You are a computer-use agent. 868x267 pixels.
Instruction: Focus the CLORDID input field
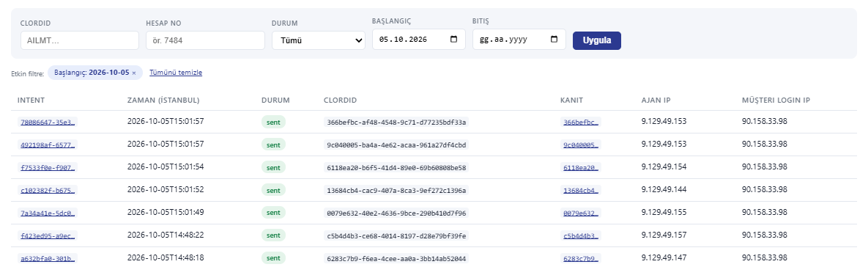[80, 40]
